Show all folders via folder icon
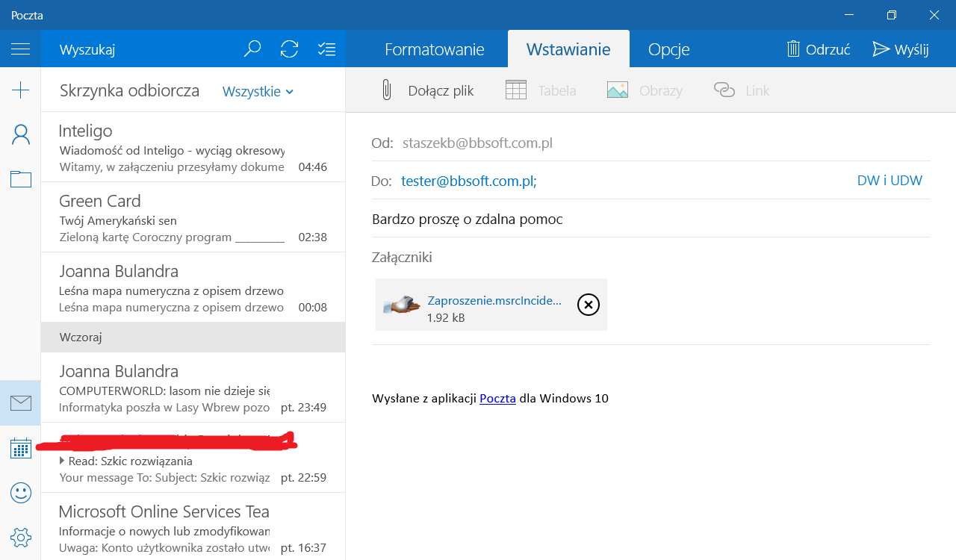The height and width of the screenshot is (560, 956). 20,179
